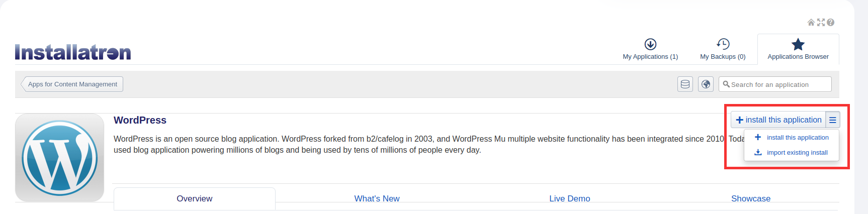Click the main install this application button
868x214 pixels.
(x=778, y=120)
